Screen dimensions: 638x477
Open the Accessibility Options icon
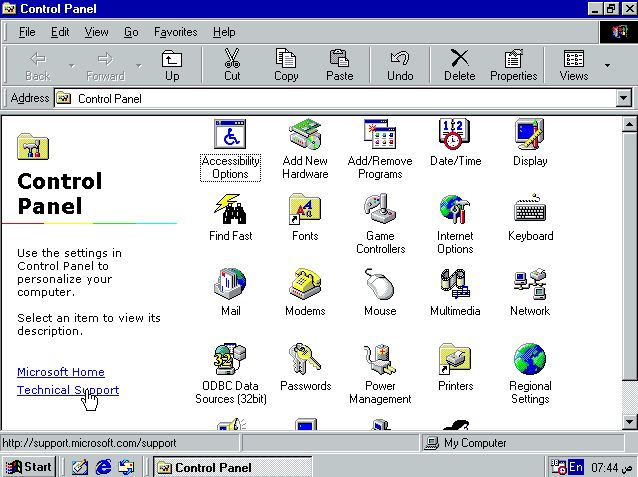(230, 135)
